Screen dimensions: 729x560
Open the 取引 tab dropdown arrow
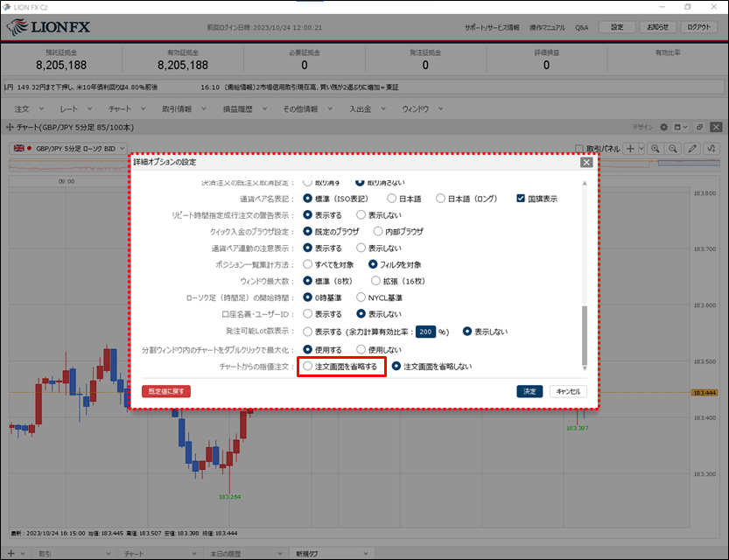point(109,554)
